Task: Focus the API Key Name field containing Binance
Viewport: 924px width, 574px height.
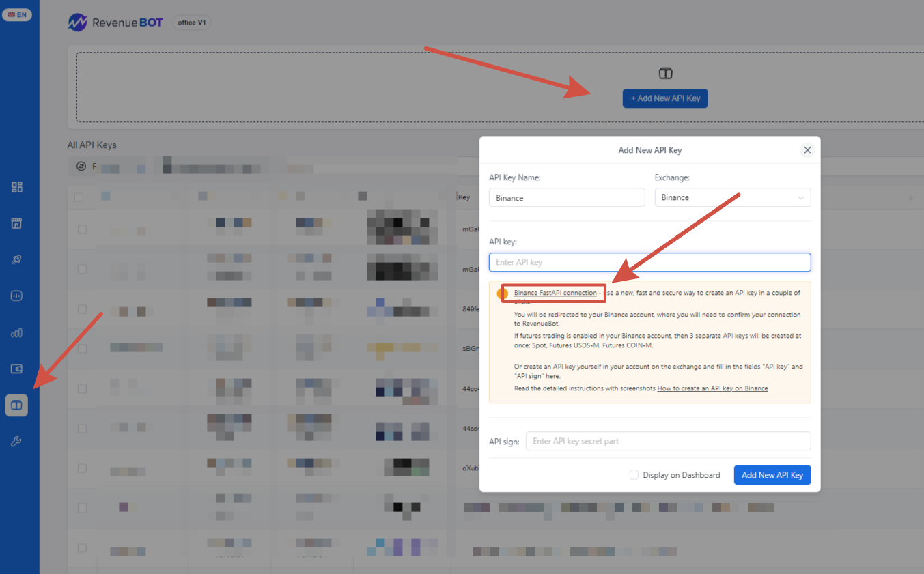Action: (x=567, y=197)
